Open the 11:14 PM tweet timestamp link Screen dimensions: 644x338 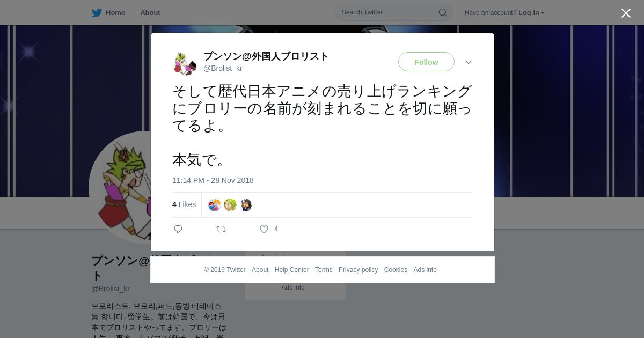(x=213, y=180)
